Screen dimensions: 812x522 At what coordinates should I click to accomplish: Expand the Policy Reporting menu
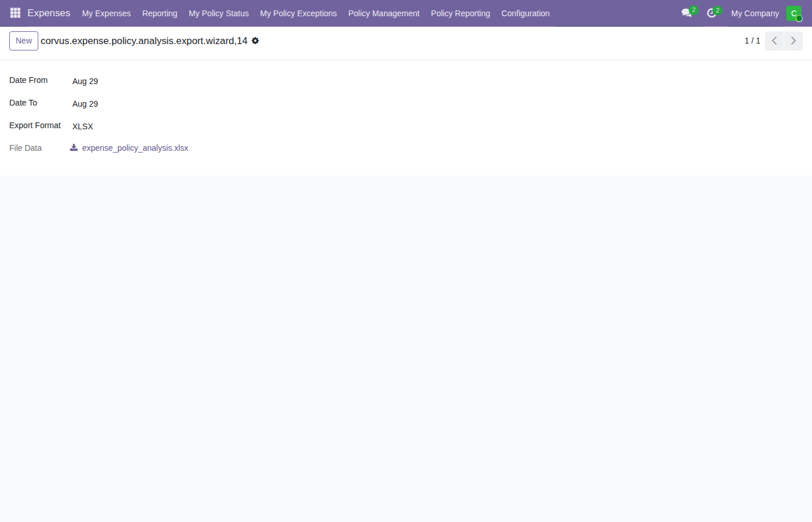point(461,13)
